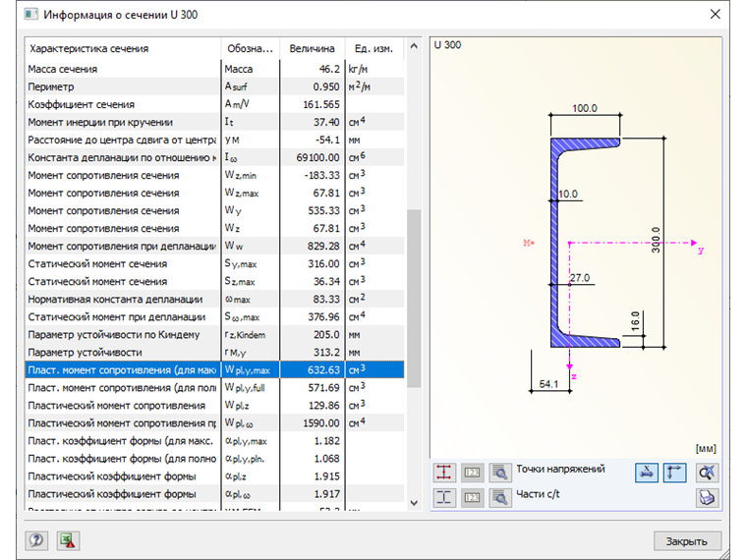The height and width of the screenshot is (560, 747).
Task: Click the Wpl,y,full value 571.69
Action: pos(312,388)
